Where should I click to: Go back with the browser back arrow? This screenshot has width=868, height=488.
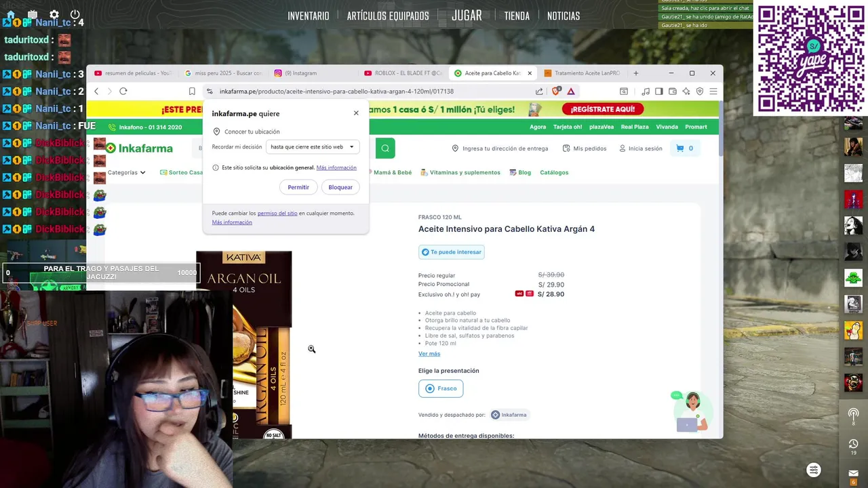(96, 91)
